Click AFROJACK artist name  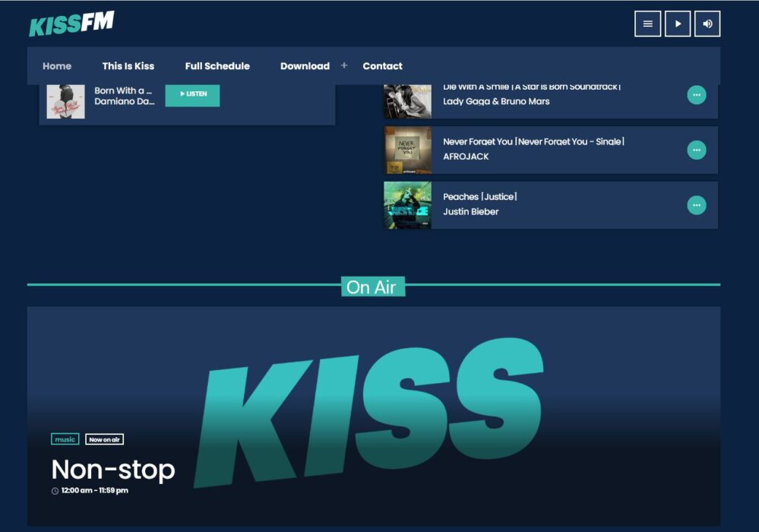tap(466, 157)
